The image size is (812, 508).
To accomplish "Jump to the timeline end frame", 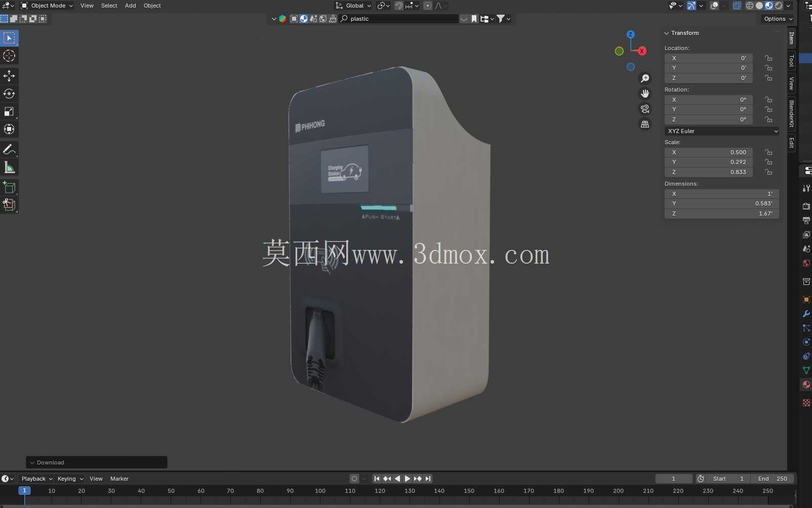I will (x=428, y=479).
